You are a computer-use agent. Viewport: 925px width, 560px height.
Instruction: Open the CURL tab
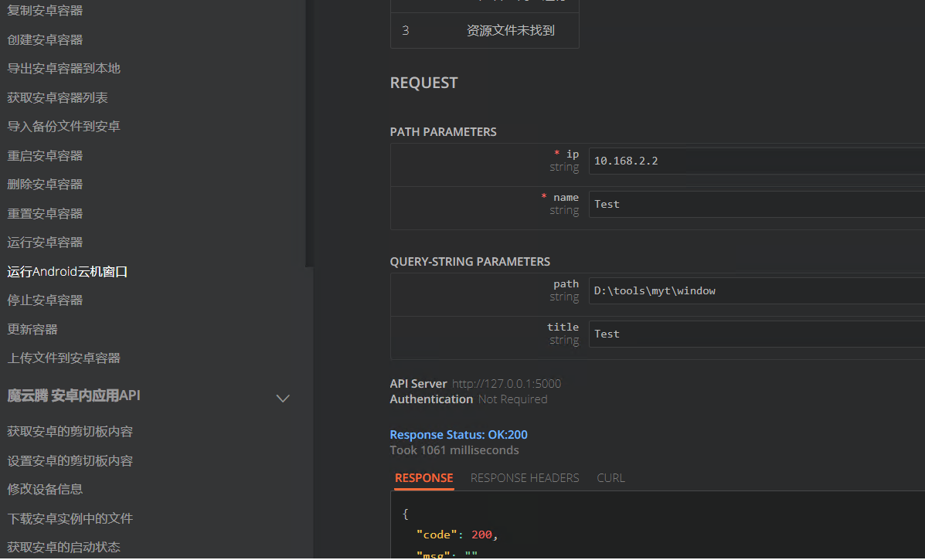610,477
